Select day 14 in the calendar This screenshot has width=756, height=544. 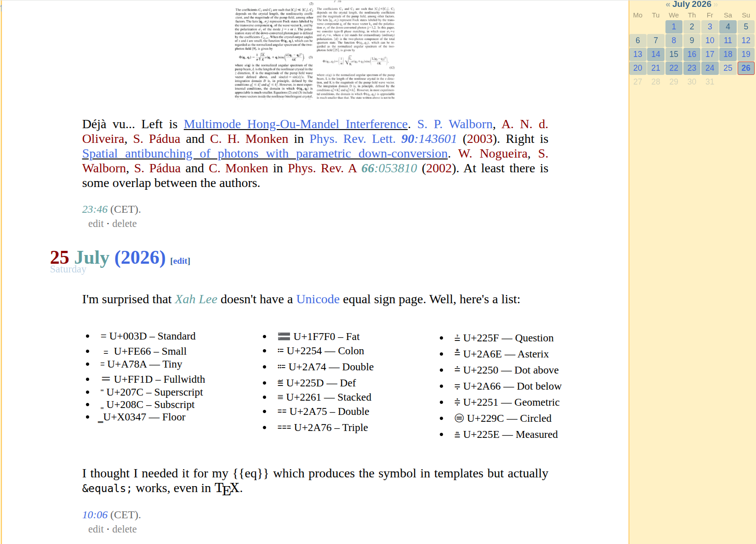(x=656, y=54)
